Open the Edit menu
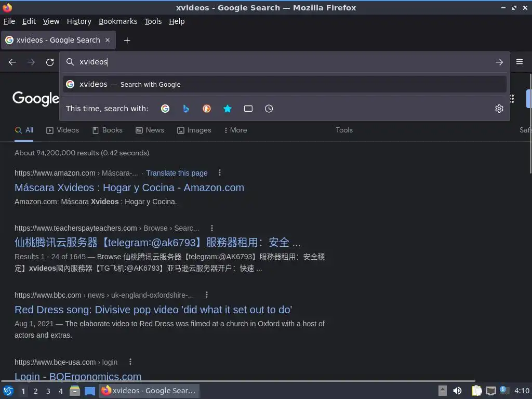Viewport: 532px width, 399px height. coord(29,21)
